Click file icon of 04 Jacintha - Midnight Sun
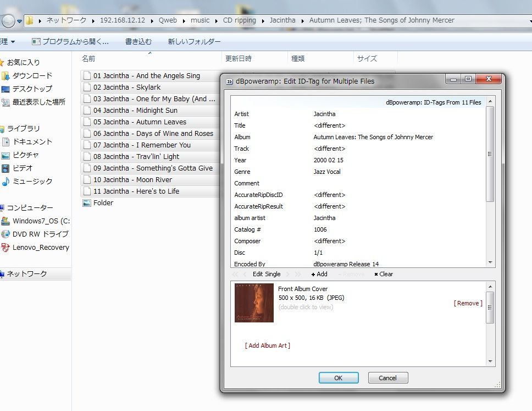Viewport: 532px width, 411px height. 87,110
